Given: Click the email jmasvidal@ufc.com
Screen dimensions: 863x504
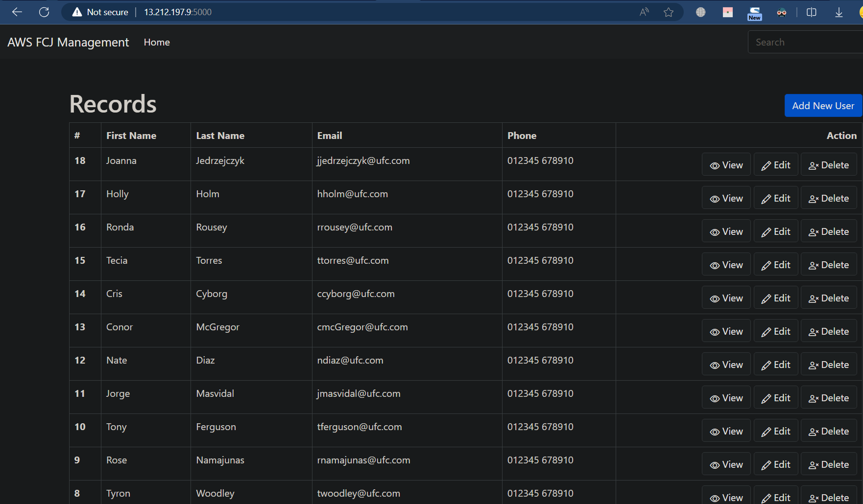Looking at the screenshot, I should (359, 394).
